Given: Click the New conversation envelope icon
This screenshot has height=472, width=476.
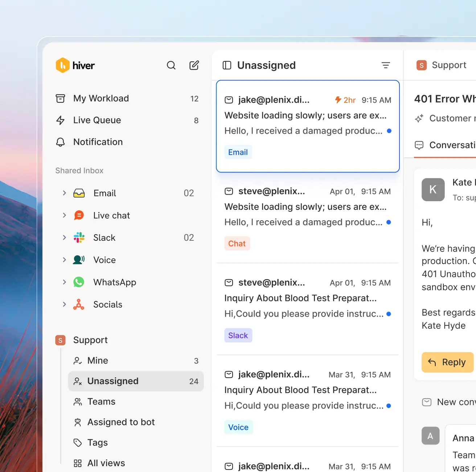Looking at the screenshot, I should (427, 402).
